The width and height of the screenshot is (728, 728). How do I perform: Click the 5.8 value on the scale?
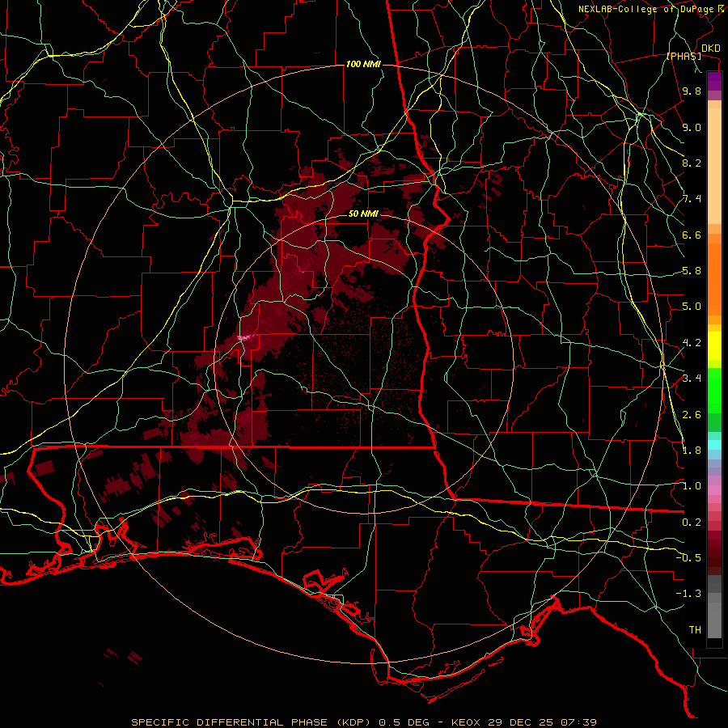point(692,271)
